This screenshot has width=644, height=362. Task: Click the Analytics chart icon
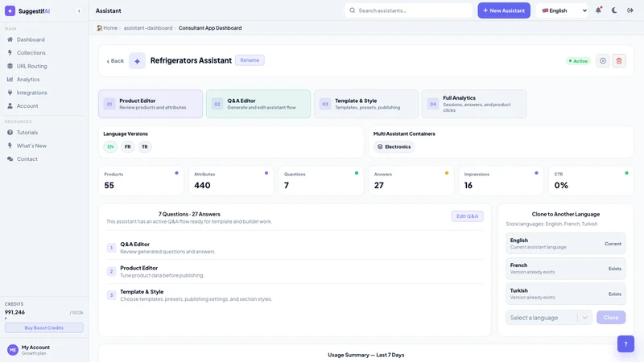tap(10, 79)
